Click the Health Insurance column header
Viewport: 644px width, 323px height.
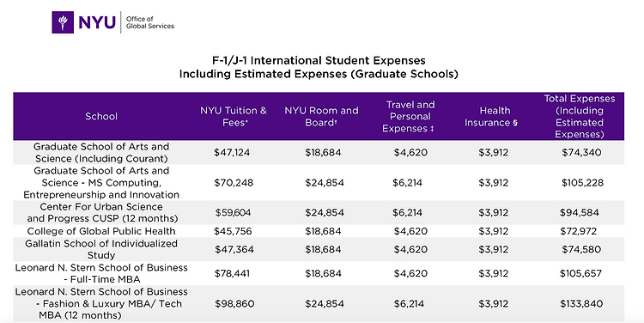(491, 116)
